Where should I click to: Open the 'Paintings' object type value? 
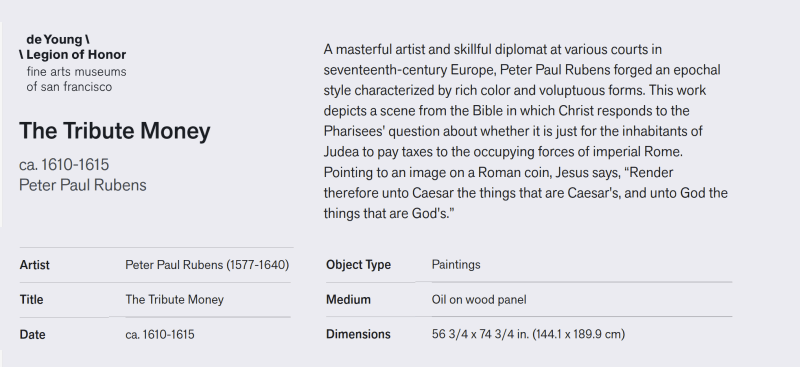tap(456, 264)
